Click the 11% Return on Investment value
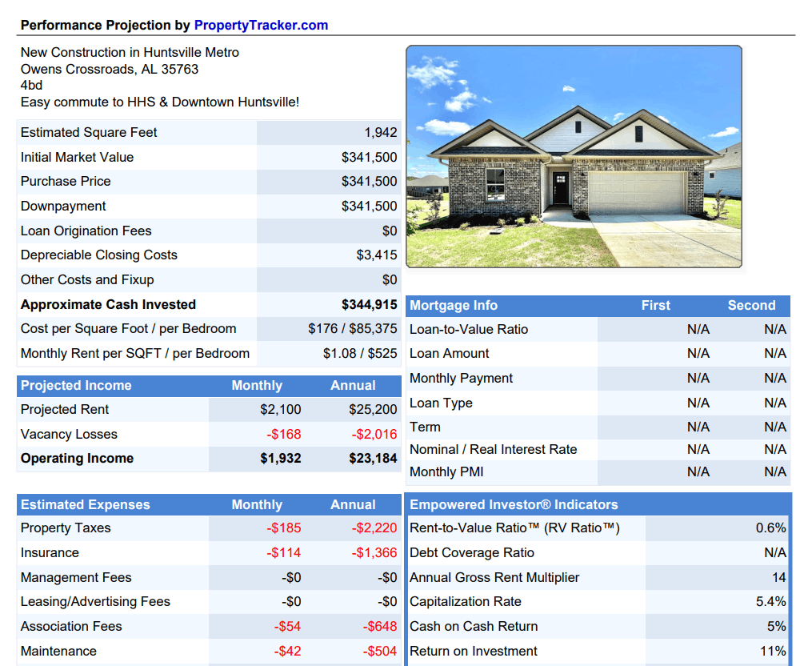This screenshot has height=666, width=812. [x=773, y=651]
